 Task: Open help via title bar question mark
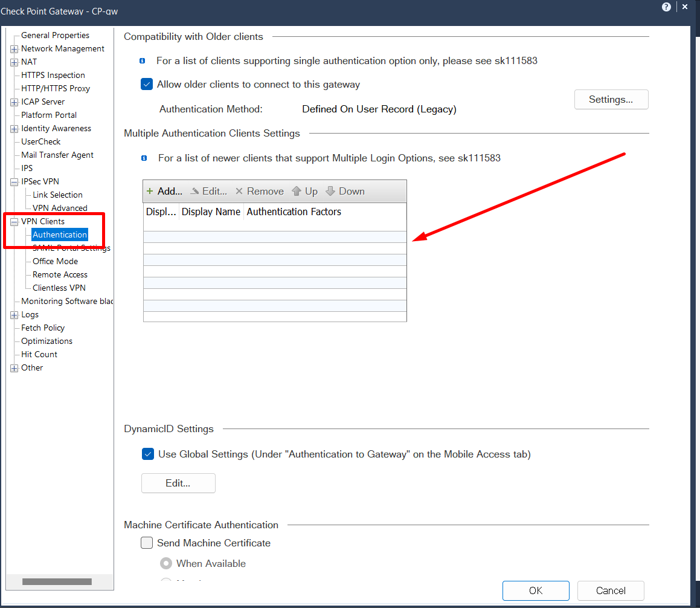[x=666, y=7]
